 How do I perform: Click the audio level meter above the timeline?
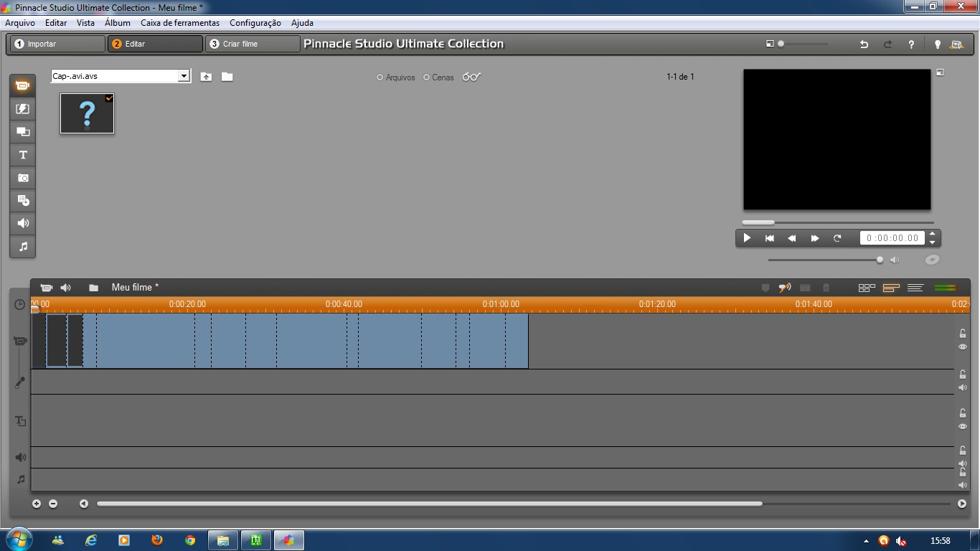click(946, 288)
